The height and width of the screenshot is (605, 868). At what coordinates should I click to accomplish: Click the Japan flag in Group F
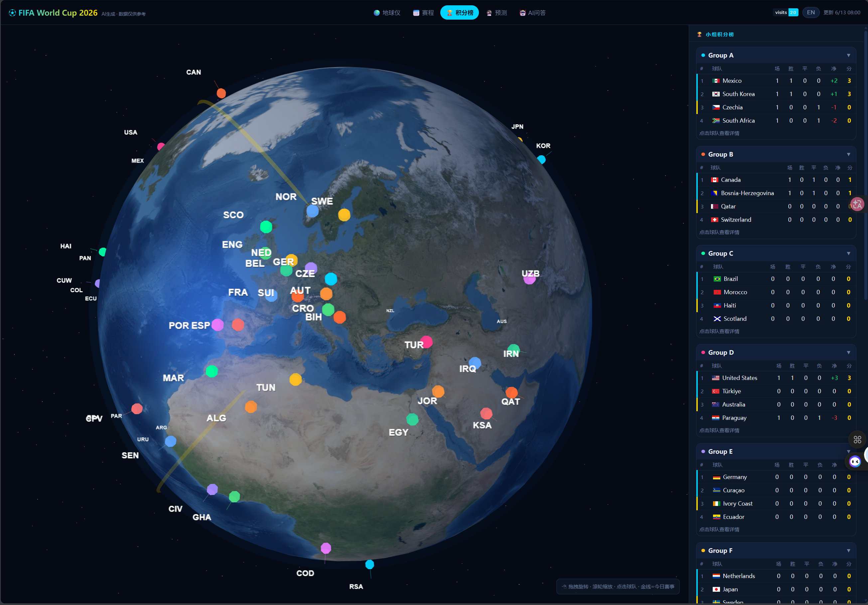716,589
